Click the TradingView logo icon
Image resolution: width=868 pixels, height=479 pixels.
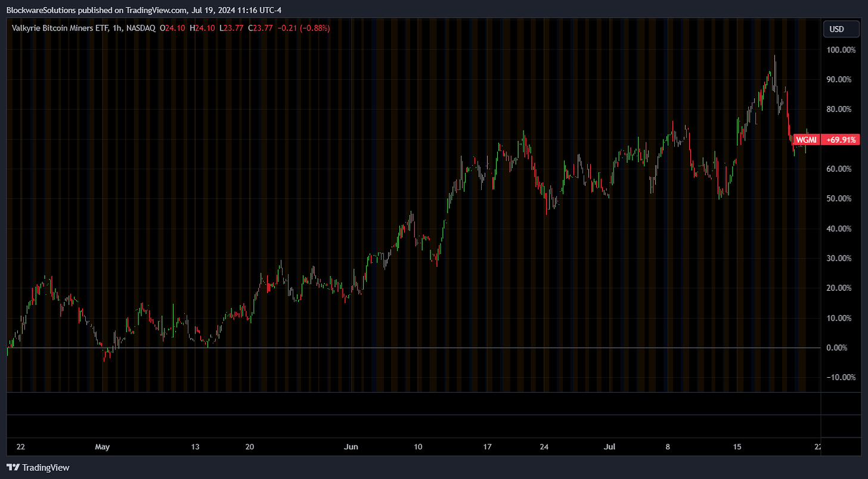point(12,468)
